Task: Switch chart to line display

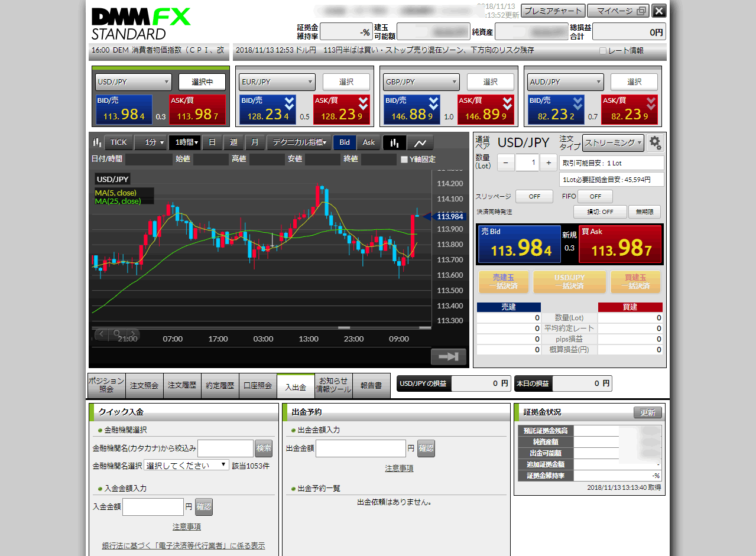Action: coord(420,142)
